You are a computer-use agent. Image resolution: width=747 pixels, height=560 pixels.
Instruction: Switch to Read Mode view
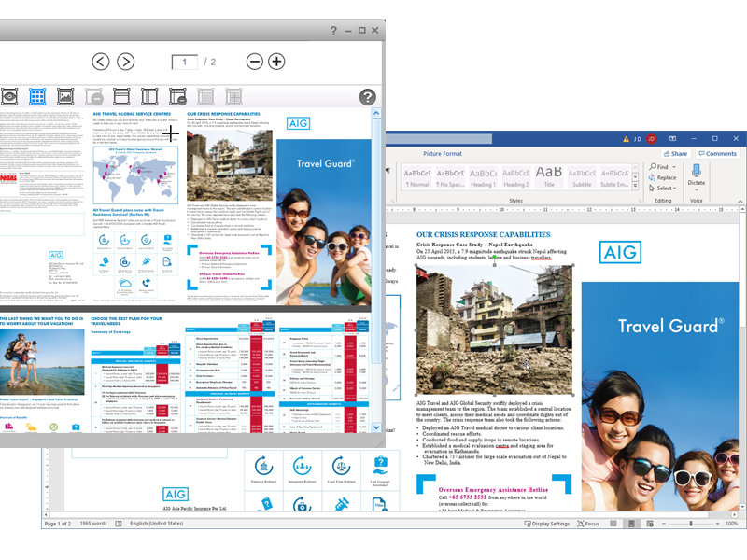(613, 524)
